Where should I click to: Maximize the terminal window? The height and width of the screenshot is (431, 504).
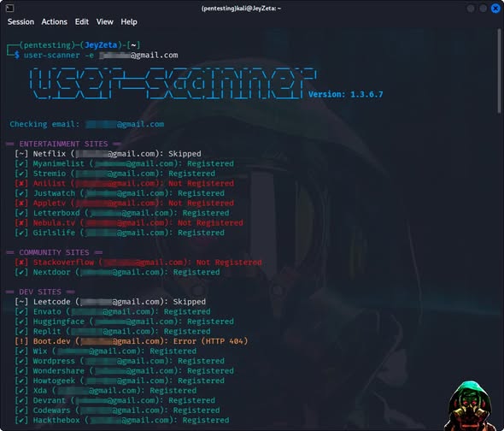pos(483,9)
